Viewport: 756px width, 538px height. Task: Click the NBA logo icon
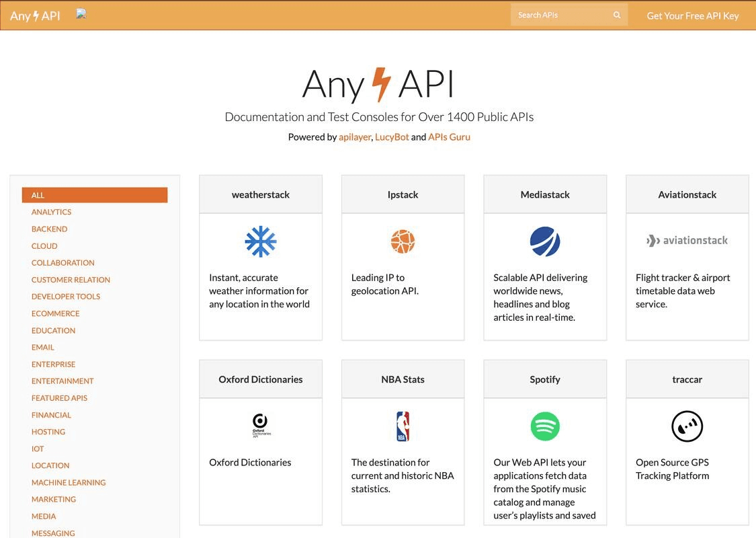(x=403, y=426)
